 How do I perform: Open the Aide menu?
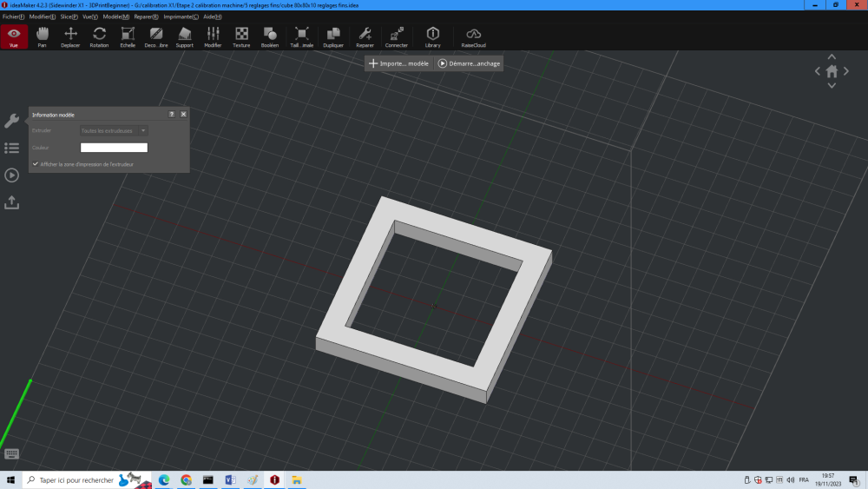(213, 17)
